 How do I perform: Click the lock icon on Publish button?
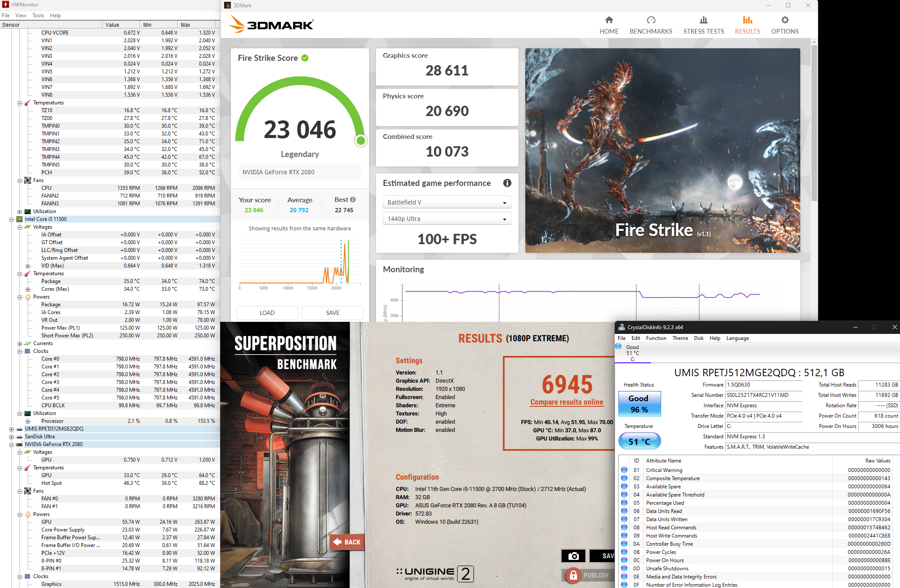pyautogui.click(x=573, y=575)
